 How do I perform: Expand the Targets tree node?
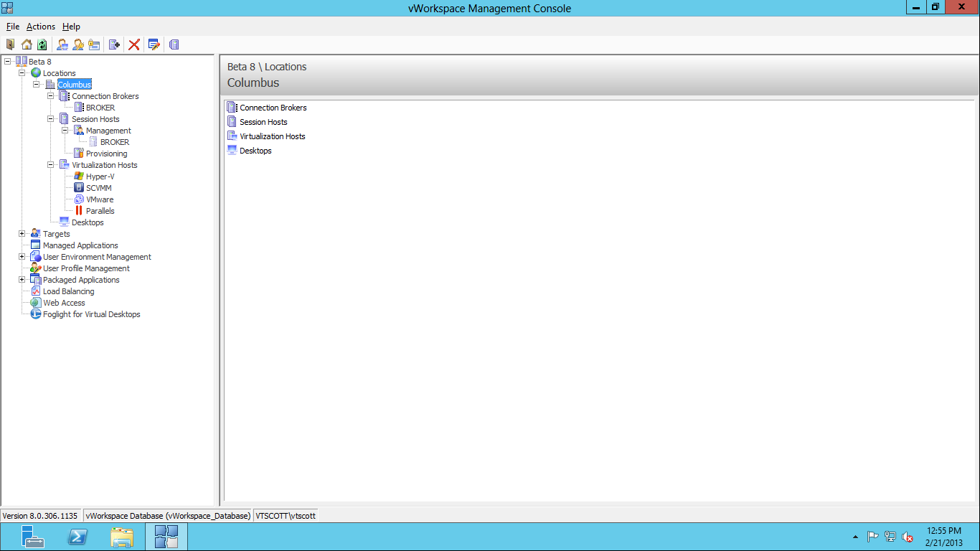pyautogui.click(x=22, y=234)
